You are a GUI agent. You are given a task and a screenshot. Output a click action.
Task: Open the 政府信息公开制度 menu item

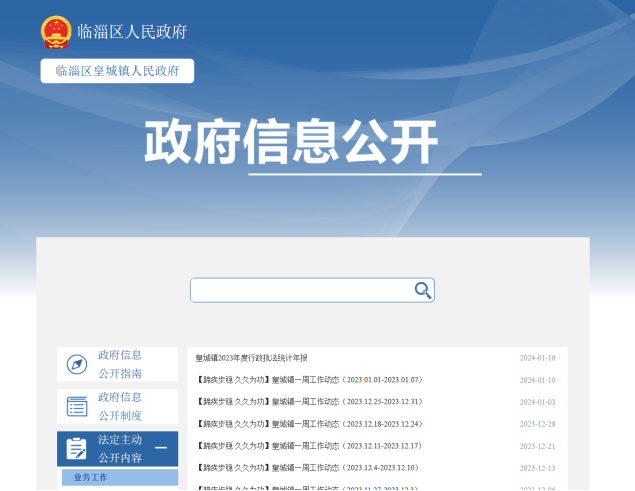tap(120, 406)
